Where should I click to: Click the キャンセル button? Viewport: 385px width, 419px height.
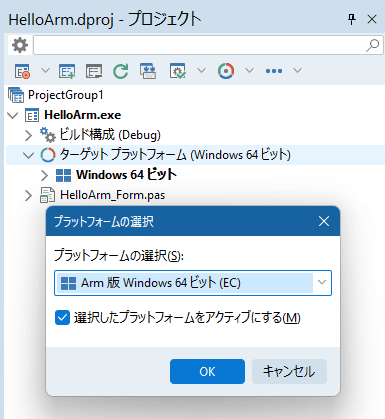click(x=289, y=371)
